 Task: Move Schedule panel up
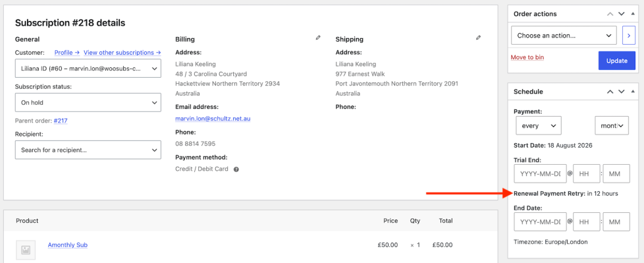pyautogui.click(x=610, y=92)
